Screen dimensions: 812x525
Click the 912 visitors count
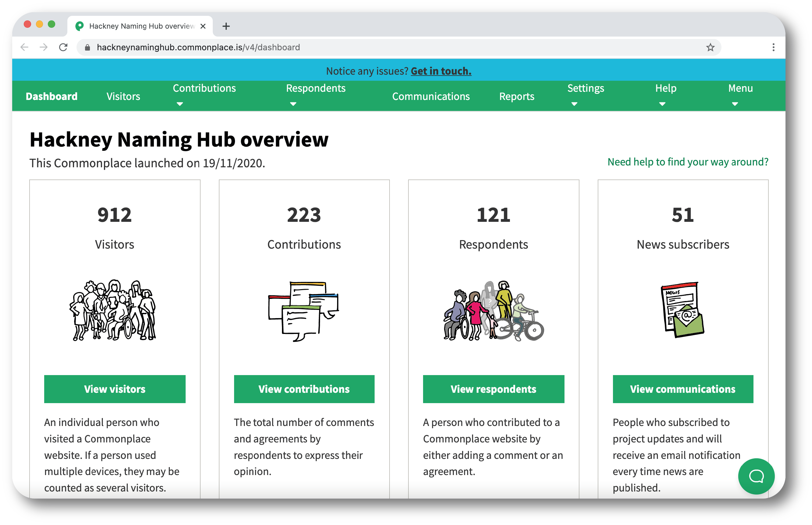tap(114, 215)
